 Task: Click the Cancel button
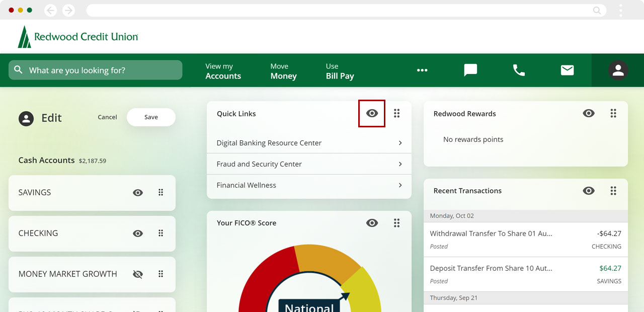tap(107, 117)
